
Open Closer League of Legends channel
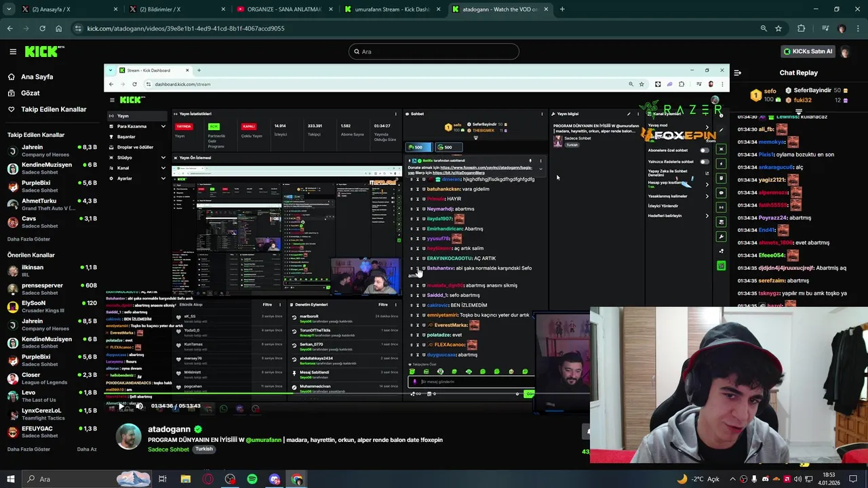[x=52, y=378]
